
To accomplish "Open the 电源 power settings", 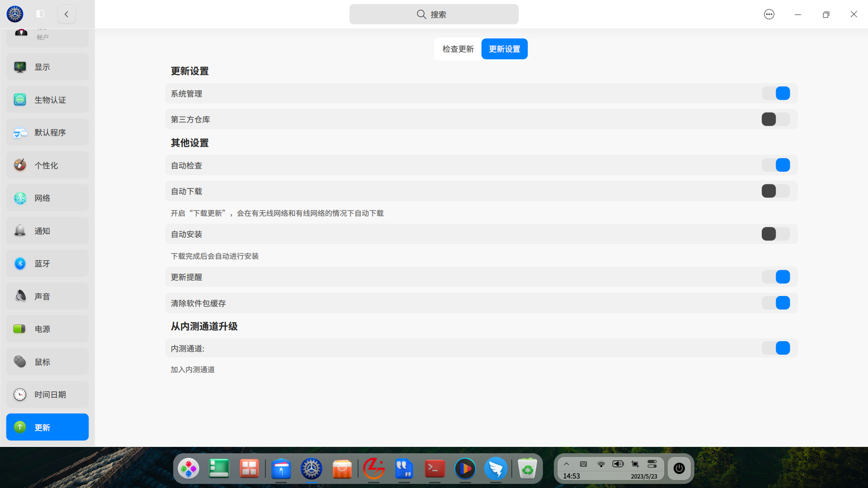I will coord(47,329).
